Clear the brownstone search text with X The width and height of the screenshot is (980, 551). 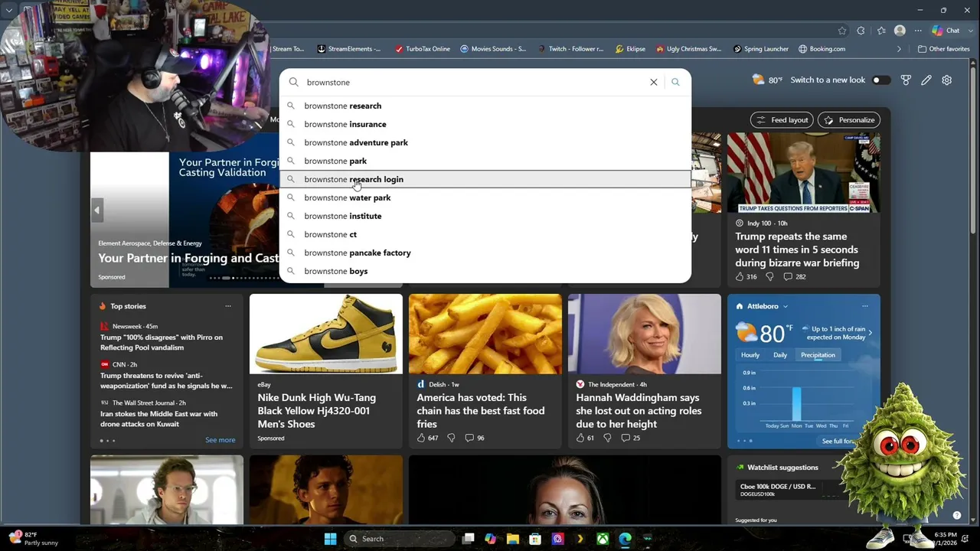[x=654, y=82]
